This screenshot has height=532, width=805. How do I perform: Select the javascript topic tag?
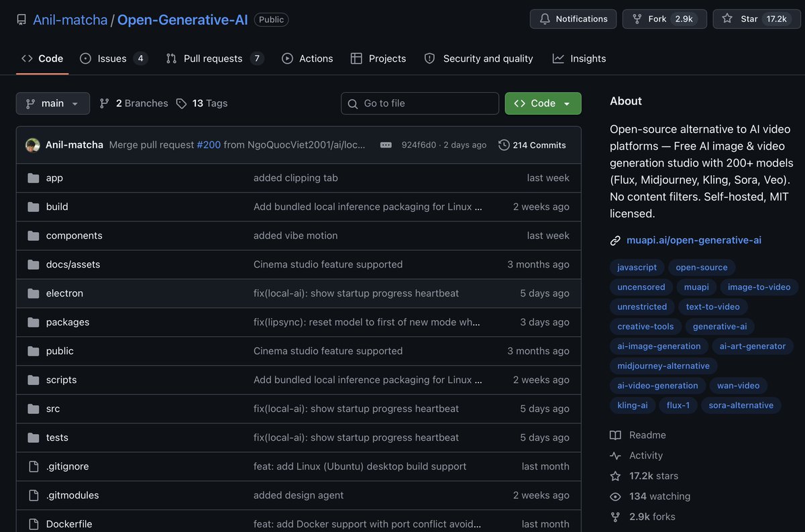click(x=637, y=267)
